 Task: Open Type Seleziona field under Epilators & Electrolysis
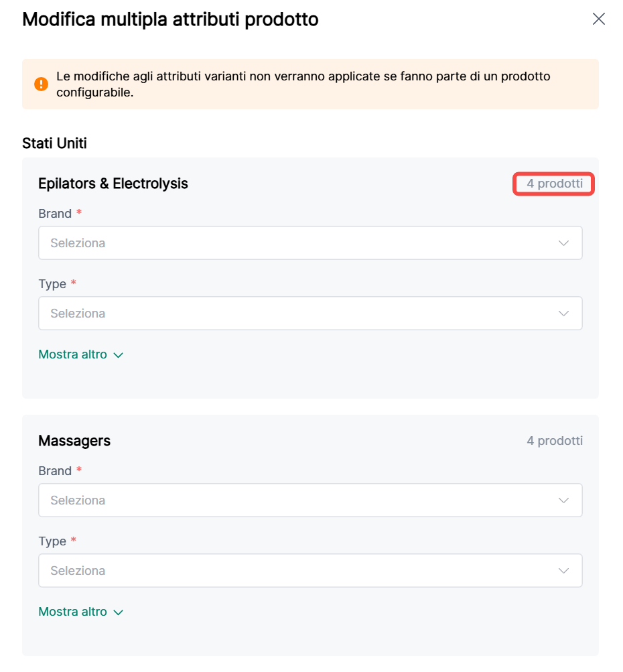295,314
